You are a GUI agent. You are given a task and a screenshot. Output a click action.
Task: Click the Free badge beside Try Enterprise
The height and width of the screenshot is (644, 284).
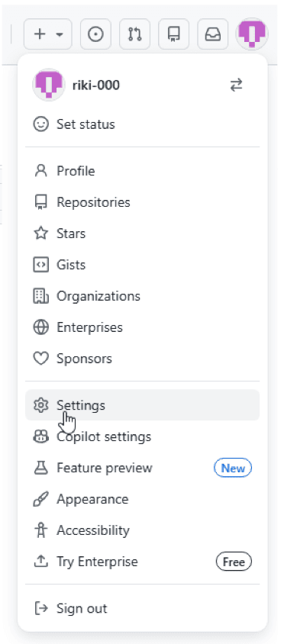(234, 562)
